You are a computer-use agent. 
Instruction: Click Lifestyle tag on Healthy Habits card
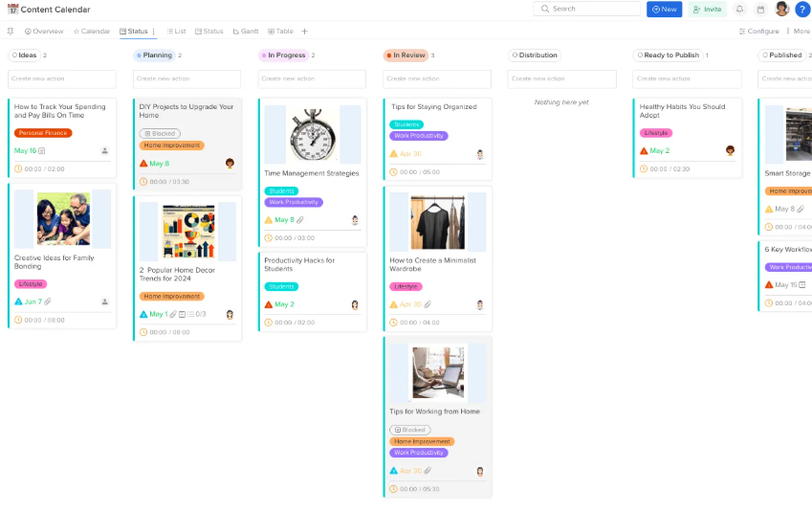[x=655, y=133]
